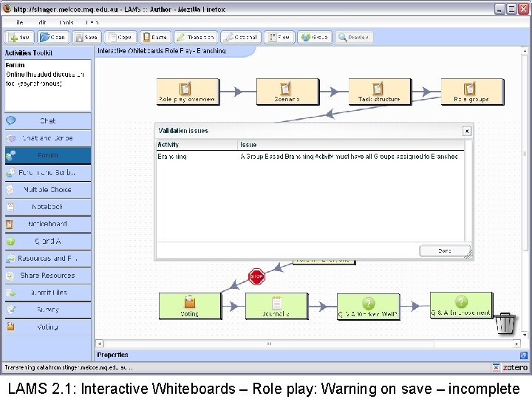The width and height of the screenshot is (532, 399).
Task: Open the Help menu
Action: 92,22
